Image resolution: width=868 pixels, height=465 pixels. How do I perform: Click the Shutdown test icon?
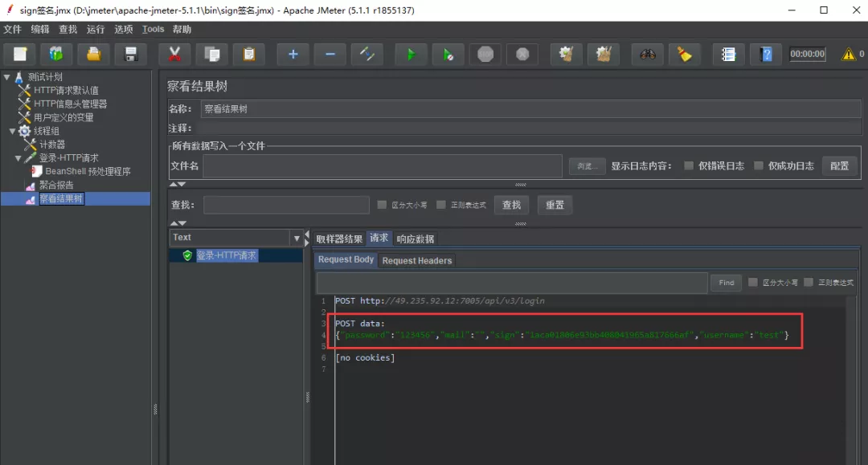[x=522, y=54]
